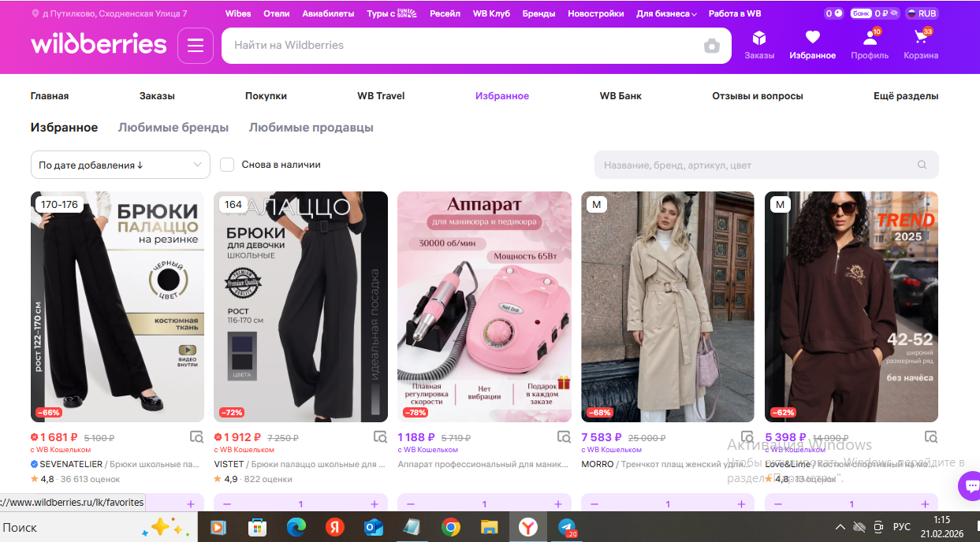
Task: Switch to the Покупки tab
Action: 266,96
